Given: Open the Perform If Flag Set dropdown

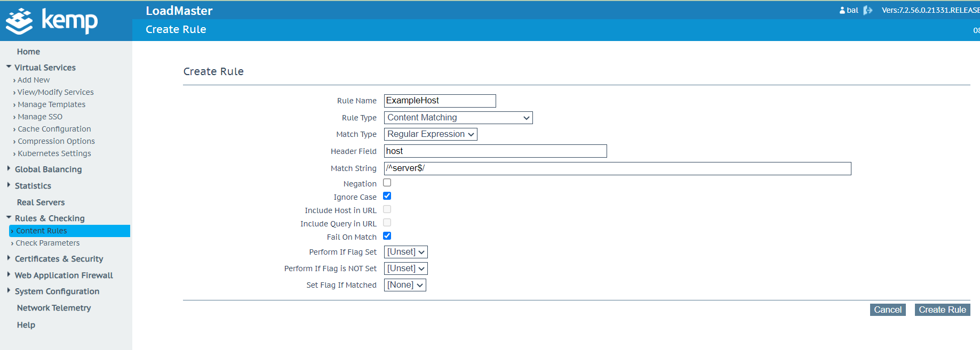Looking at the screenshot, I should coord(405,252).
